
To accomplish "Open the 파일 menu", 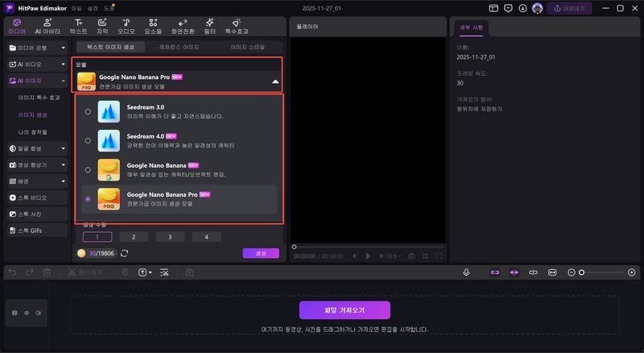I will click(x=76, y=8).
